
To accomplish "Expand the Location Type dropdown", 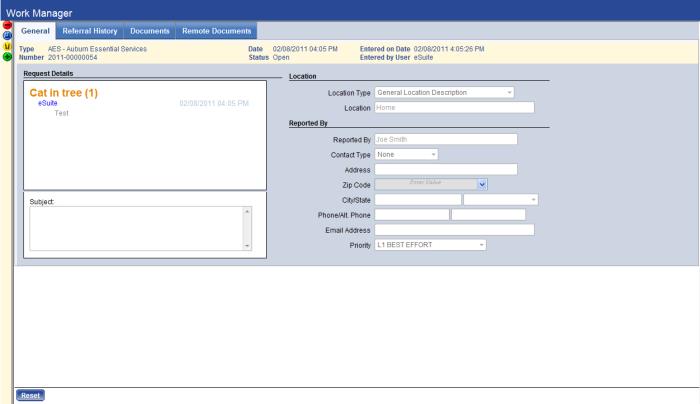I will point(509,93).
